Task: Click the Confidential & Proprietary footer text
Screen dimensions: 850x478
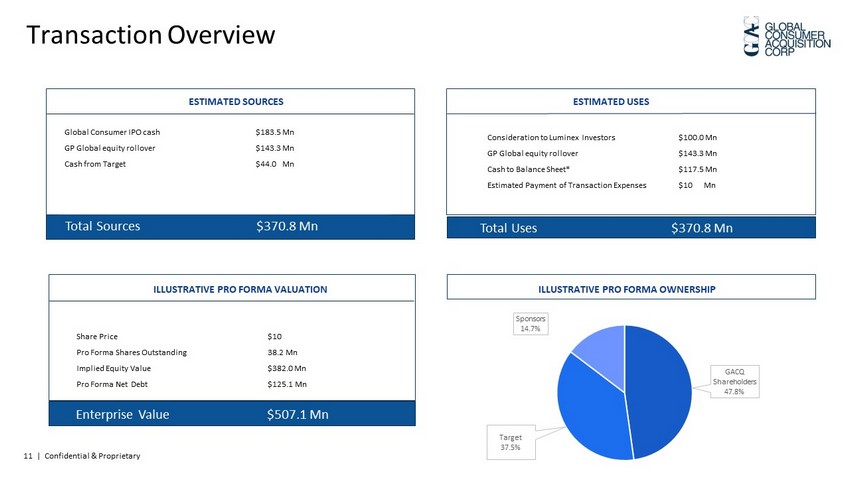Action: click(x=85, y=457)
